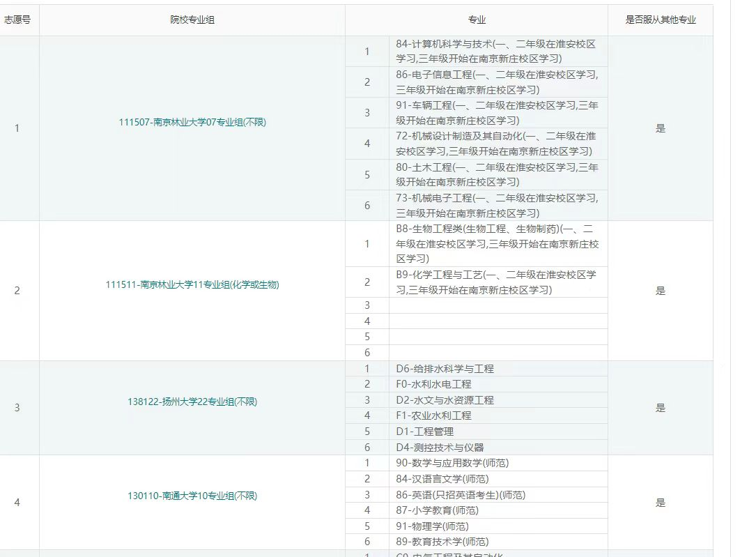
Task: Select the 91-车辆工程 major entry
Action: (497, 113)
